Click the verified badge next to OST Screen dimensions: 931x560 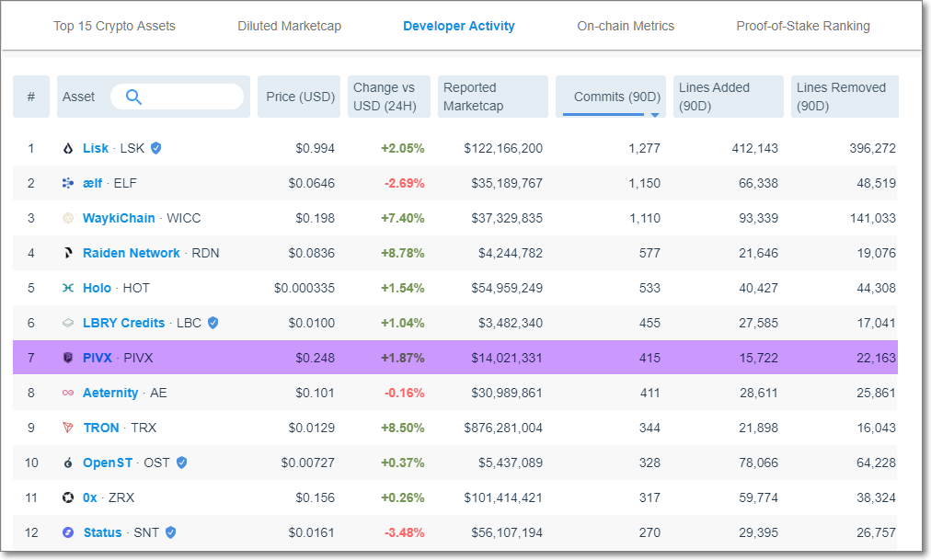(x=182, y=463)
